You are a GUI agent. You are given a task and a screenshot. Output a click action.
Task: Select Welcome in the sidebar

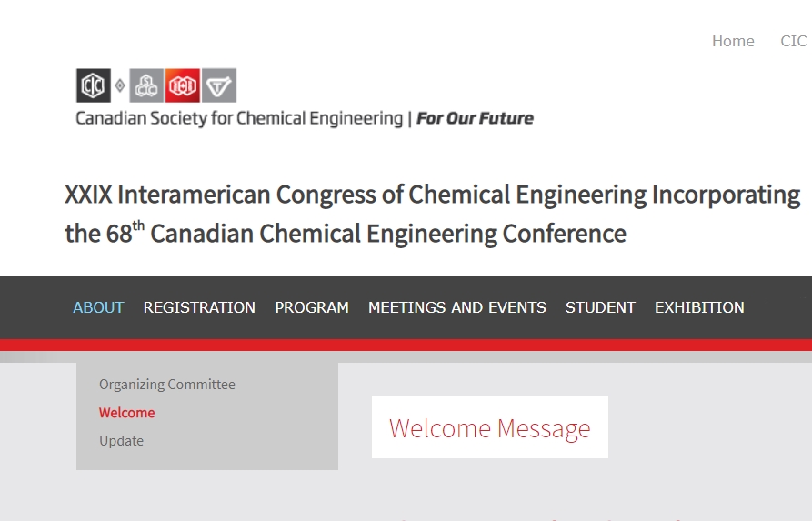pyautogui.click(x=127, y=413)
